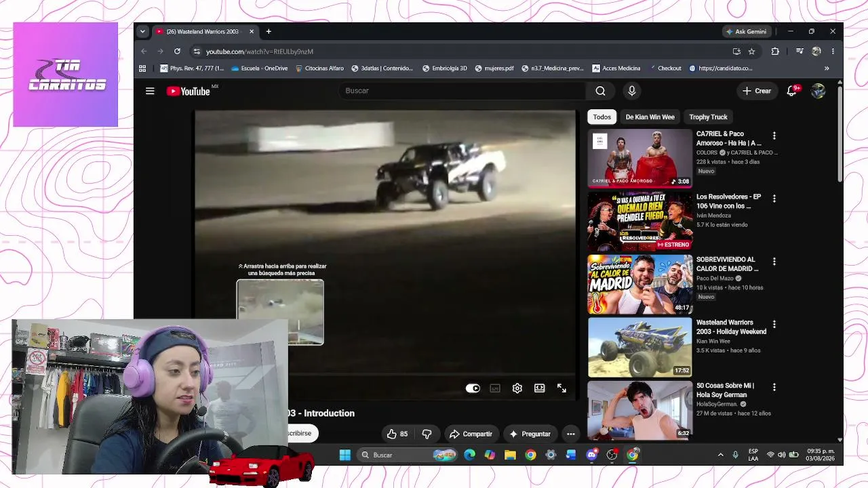Focus the YouTube Buscar search box
The height and width of the screenshot is (488, 868).
click(x=462, y=91)
